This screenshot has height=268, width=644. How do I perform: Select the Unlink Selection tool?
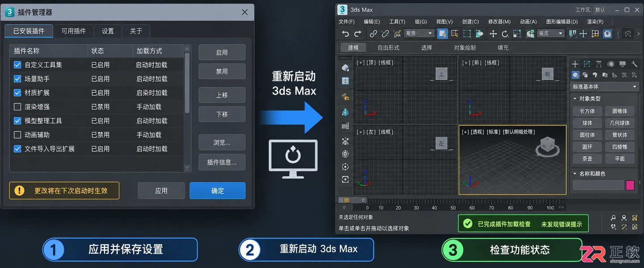(x=385, y=33)
